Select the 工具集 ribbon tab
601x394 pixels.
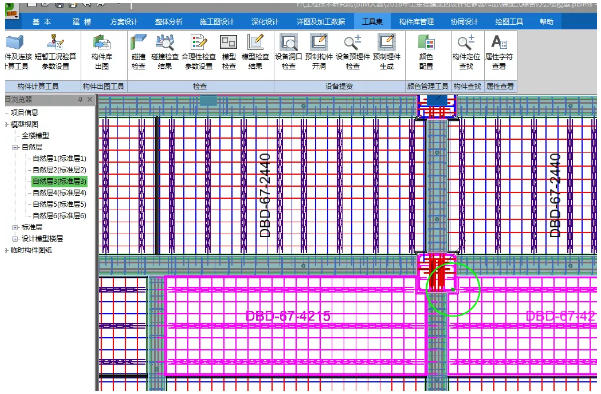coord(372,22)
